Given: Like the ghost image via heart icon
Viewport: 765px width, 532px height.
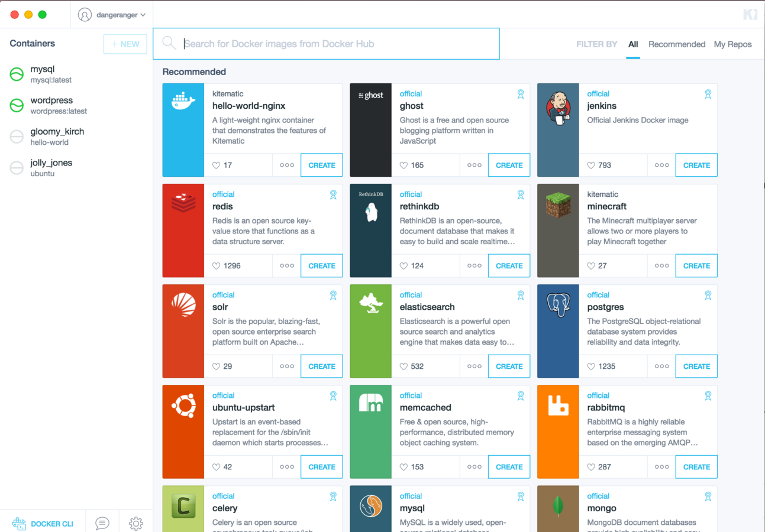Looking at the screenshot, I should pyautogui.click(x=404, y=166).
